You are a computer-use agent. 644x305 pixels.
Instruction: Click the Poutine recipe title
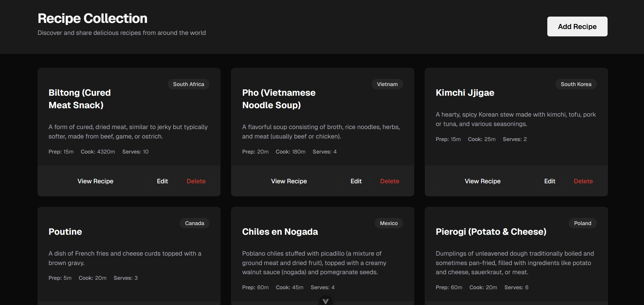coord(65,232)
